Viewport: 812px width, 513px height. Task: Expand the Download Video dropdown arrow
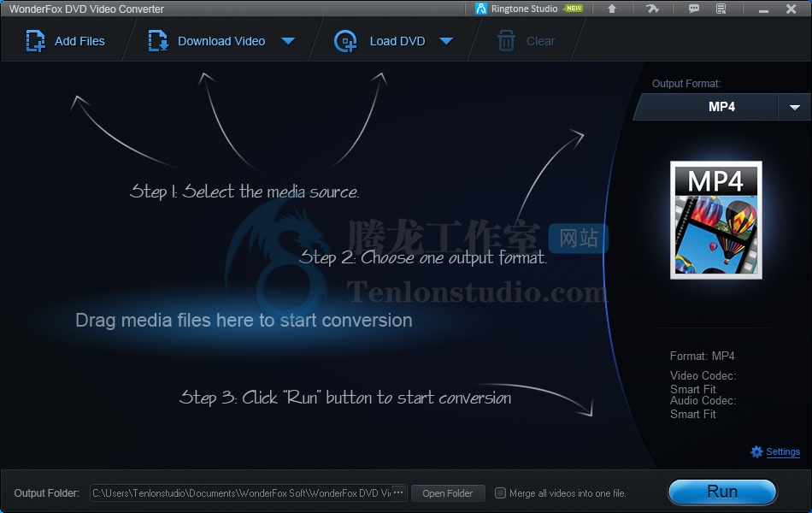click(288, 41)
